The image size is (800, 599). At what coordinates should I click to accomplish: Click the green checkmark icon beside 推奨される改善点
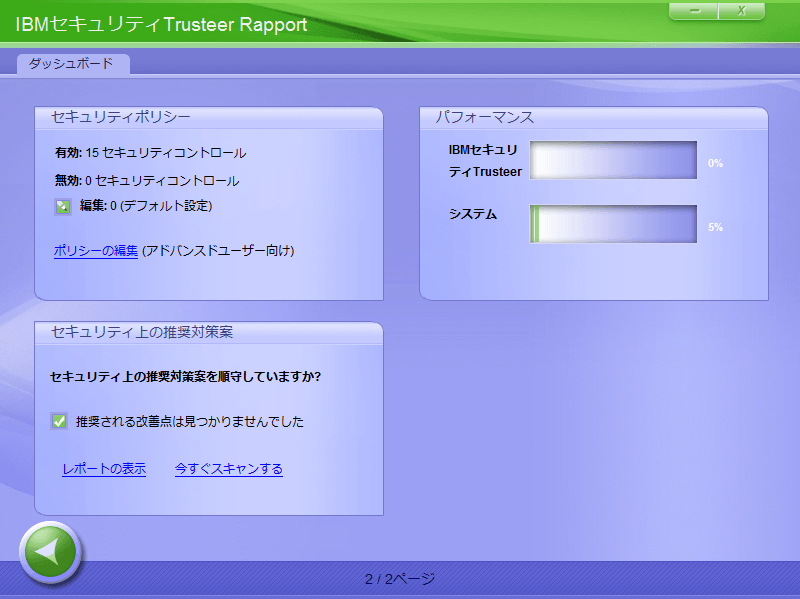pos(59,421)
